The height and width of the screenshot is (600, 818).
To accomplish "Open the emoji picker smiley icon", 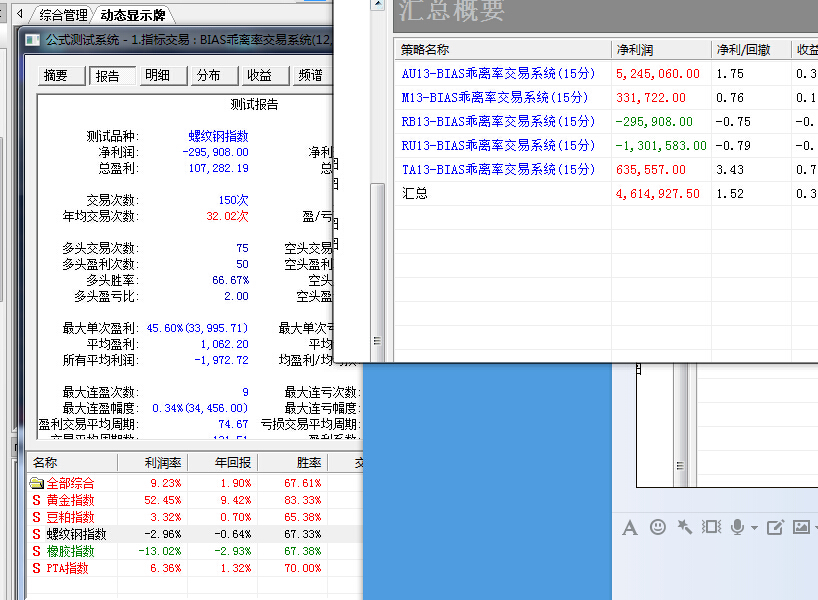I will point(658,527).
